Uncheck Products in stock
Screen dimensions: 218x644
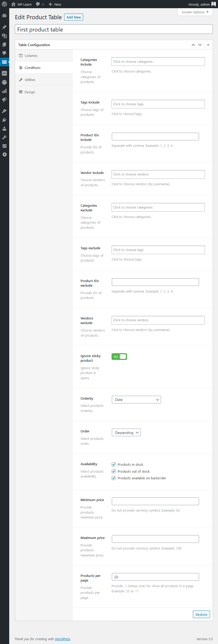(114, 464)
